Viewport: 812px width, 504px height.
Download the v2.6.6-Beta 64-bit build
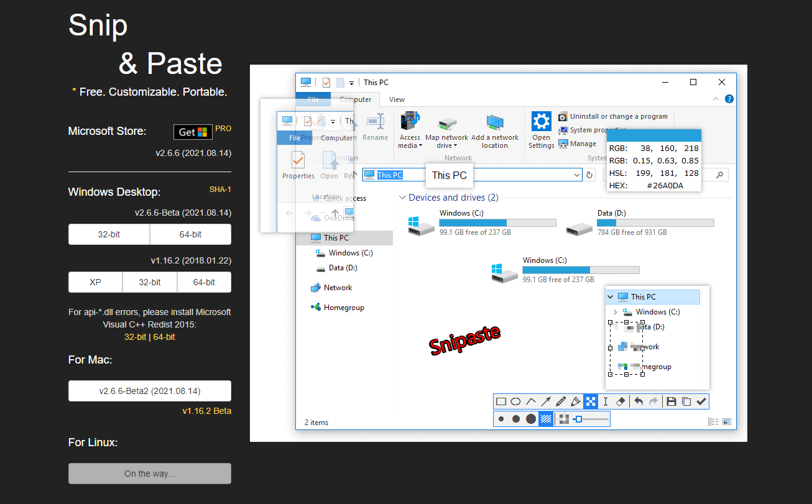[191, 234]
